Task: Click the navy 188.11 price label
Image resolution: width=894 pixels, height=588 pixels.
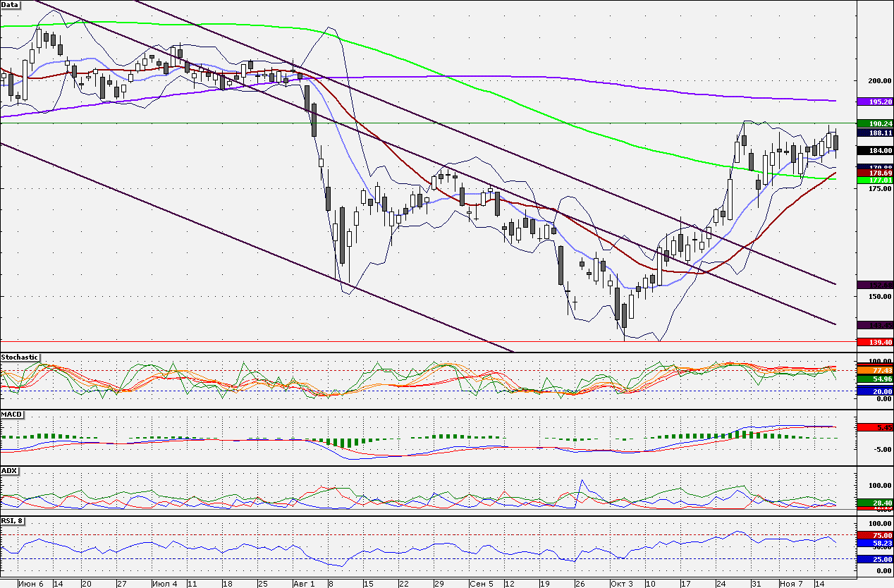Action: coord(875,132)
